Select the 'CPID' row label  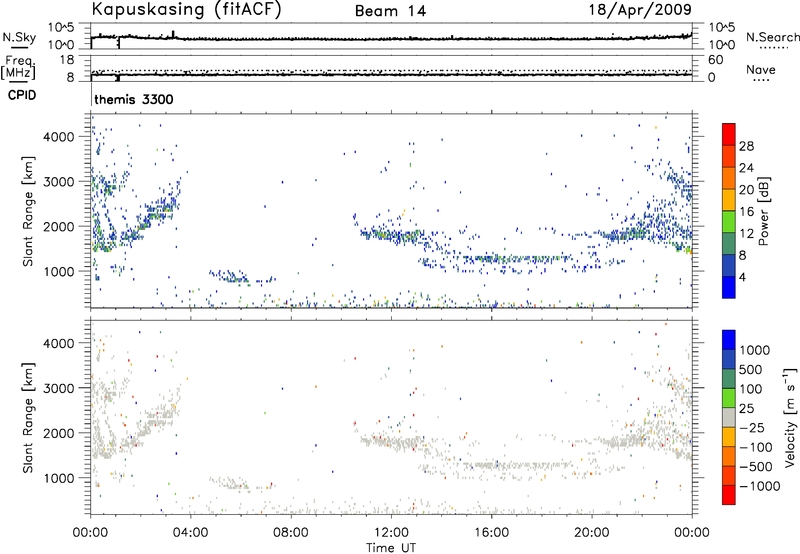(22, 95)
